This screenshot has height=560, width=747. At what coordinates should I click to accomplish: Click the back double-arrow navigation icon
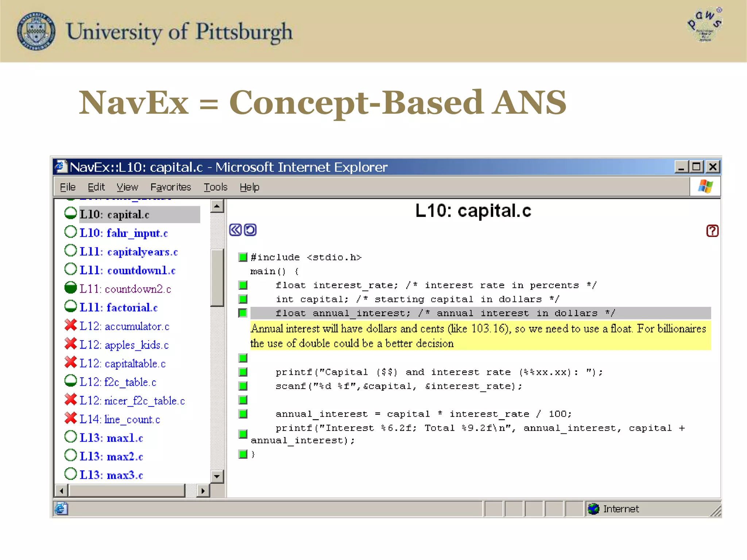tap(235, 230)
